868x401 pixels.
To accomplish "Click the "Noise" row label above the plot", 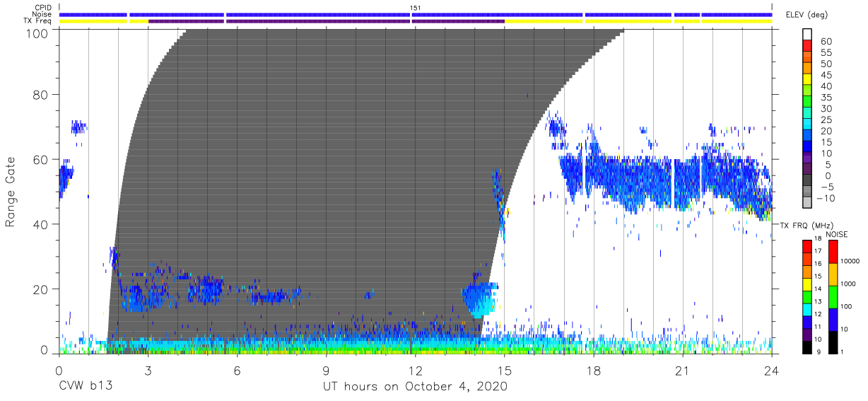I will pos(42,14).
